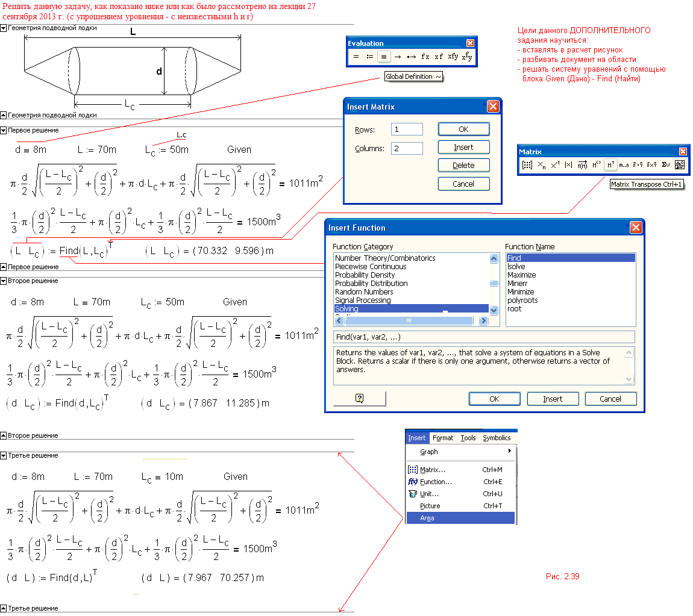The image size is (693, 616).
Task: Click the Tree Operator icon in Evaluation
Action: coord(467,57)
